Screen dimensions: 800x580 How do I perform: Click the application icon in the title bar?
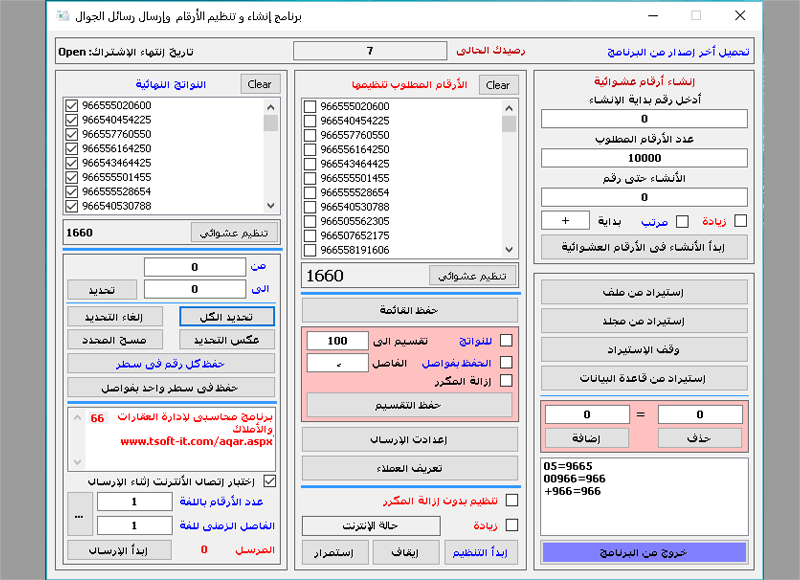[x=63, y=16]
